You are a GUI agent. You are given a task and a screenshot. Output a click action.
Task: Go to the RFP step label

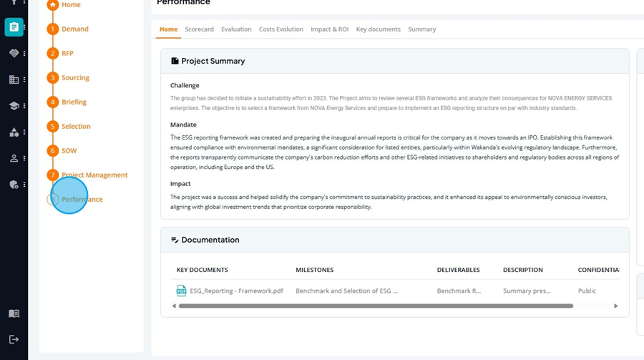pos(67,53)
